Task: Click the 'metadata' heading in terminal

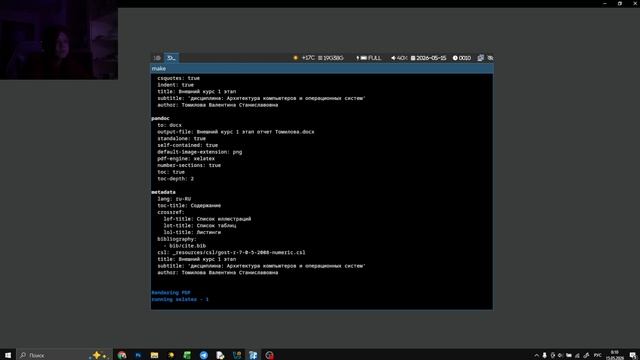Action: [164, 192]
